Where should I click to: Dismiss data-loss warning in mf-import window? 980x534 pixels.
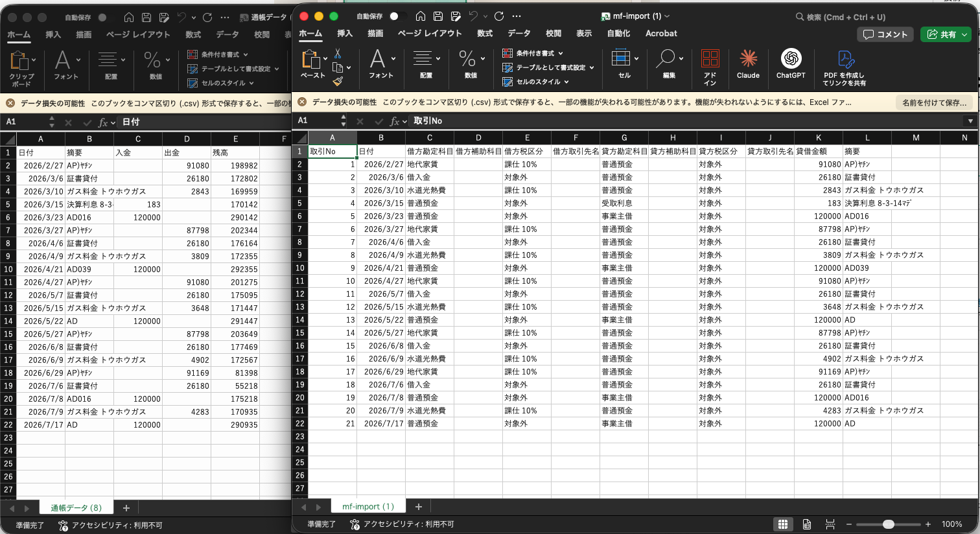[302, 102]
